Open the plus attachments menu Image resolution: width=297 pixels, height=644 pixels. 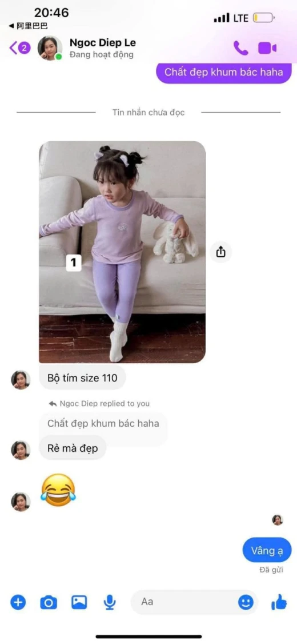click(x=18, y=602)
